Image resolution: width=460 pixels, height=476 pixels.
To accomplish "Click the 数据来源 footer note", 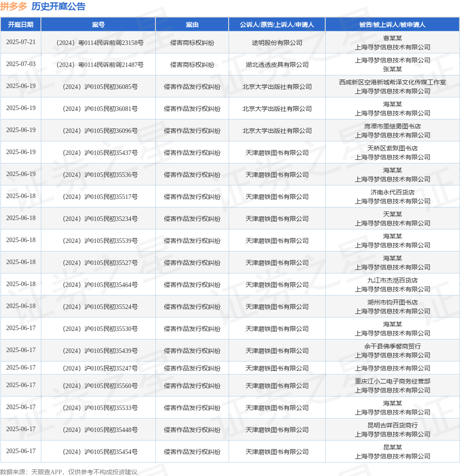I will [69, 472].
